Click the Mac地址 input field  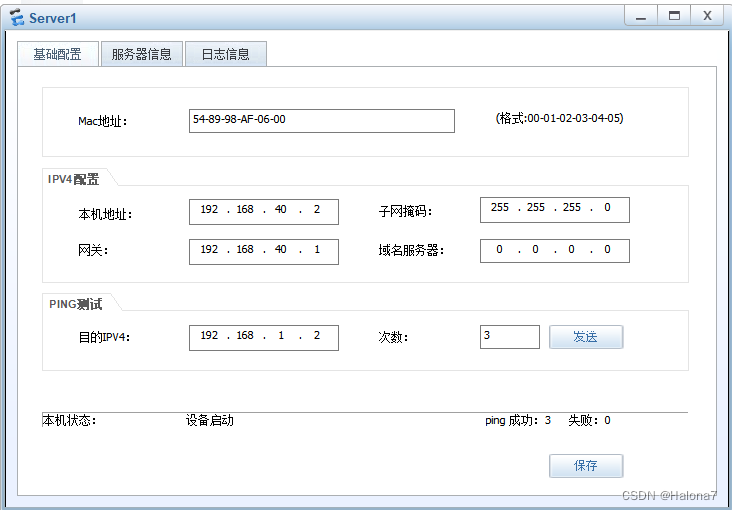pos(322,121)
